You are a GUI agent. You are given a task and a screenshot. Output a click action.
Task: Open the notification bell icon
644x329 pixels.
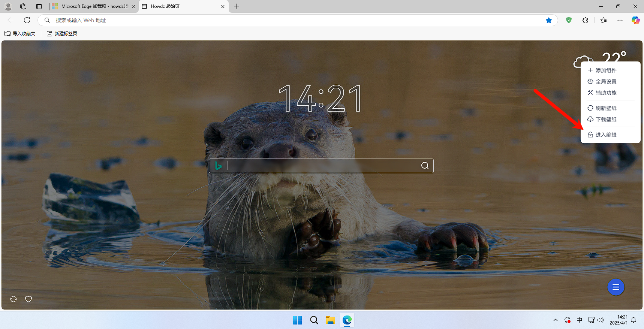634,320
